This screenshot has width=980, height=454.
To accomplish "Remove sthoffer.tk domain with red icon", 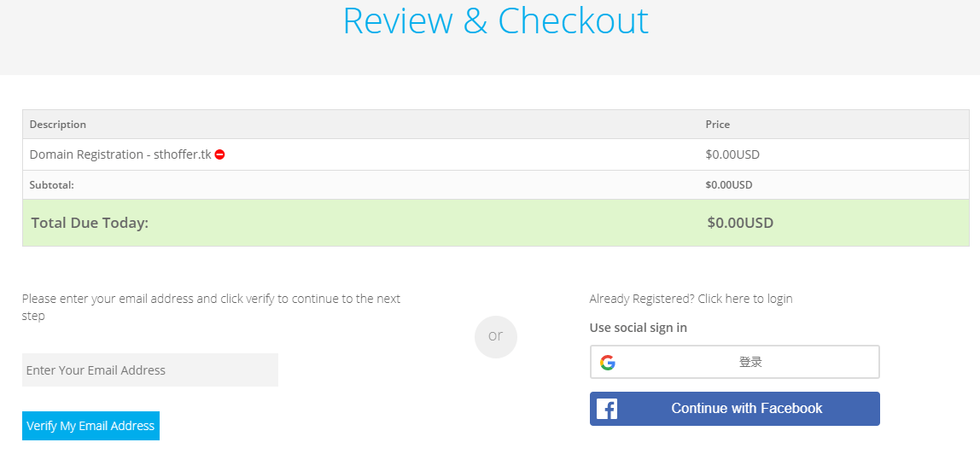I will [219, 154].
